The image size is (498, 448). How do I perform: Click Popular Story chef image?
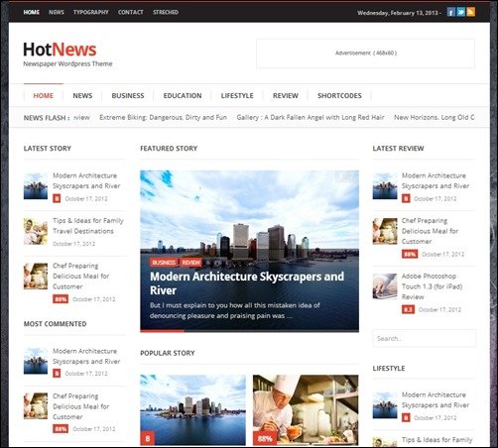(x=306, y=410)
